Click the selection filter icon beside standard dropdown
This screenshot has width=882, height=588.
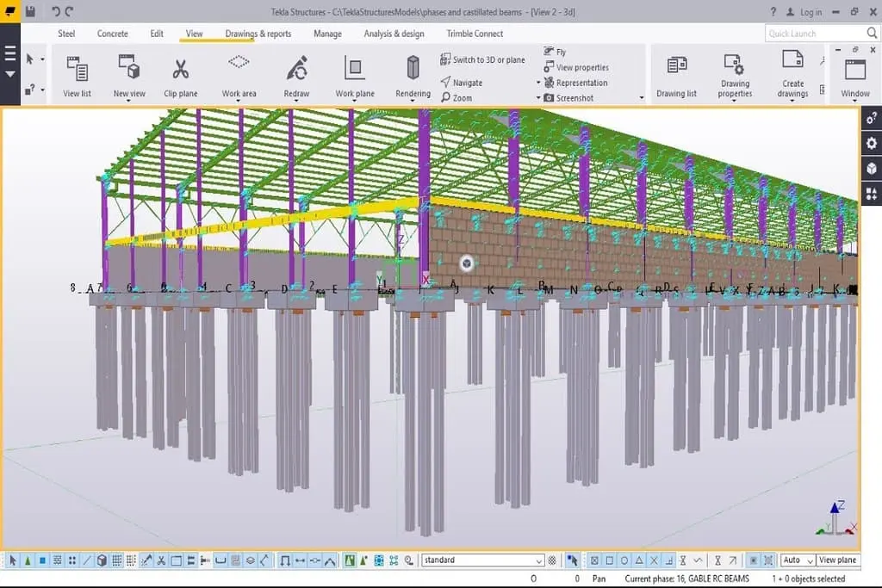(552, 560)
